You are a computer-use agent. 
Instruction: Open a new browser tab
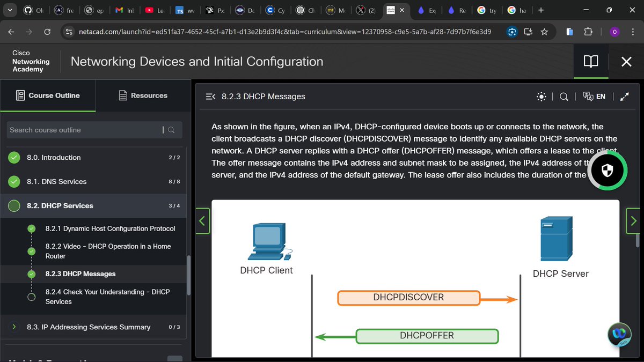click(x=541, y=10)
